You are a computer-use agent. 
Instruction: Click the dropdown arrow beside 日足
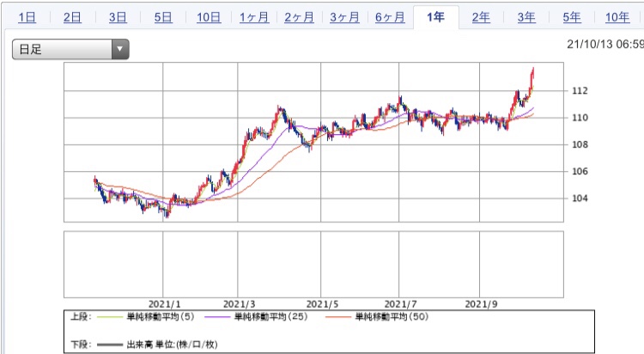point(120,49)
